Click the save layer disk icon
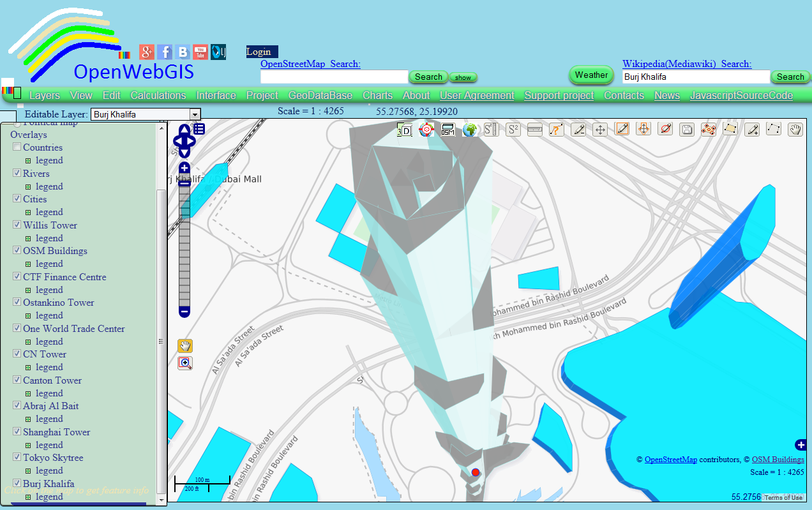The width and height of the screenshot is (812, 510). [x=687, y=129]
